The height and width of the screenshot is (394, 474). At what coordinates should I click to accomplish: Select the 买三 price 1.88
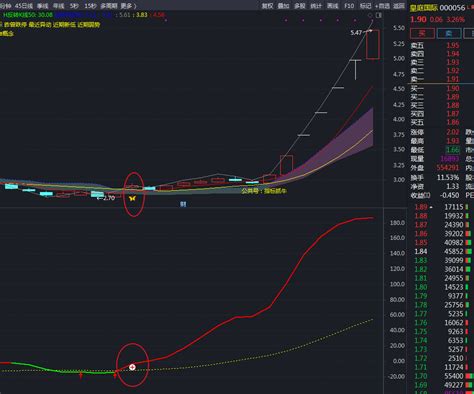[453, 105]
